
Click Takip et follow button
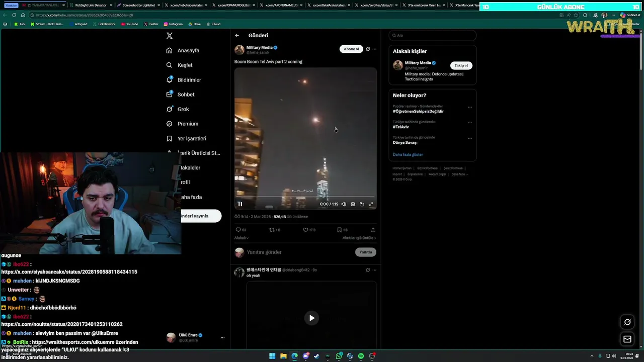click(x=461, y=65)
